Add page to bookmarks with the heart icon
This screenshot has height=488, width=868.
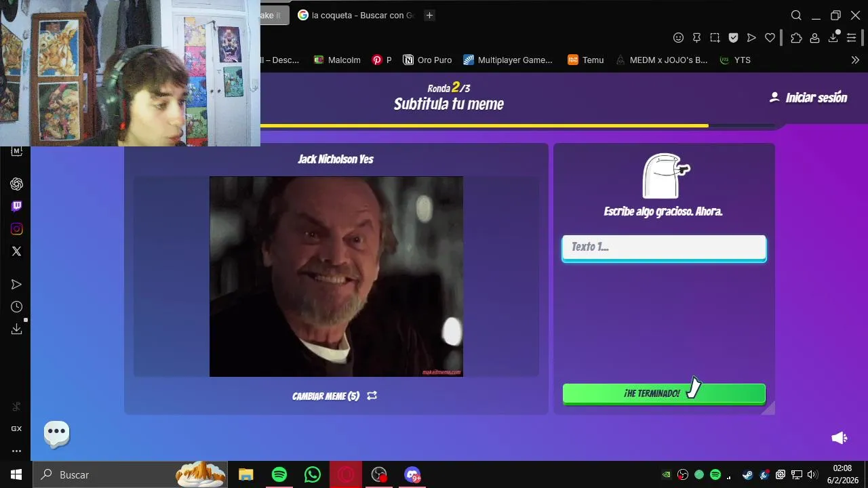(770, 38)
